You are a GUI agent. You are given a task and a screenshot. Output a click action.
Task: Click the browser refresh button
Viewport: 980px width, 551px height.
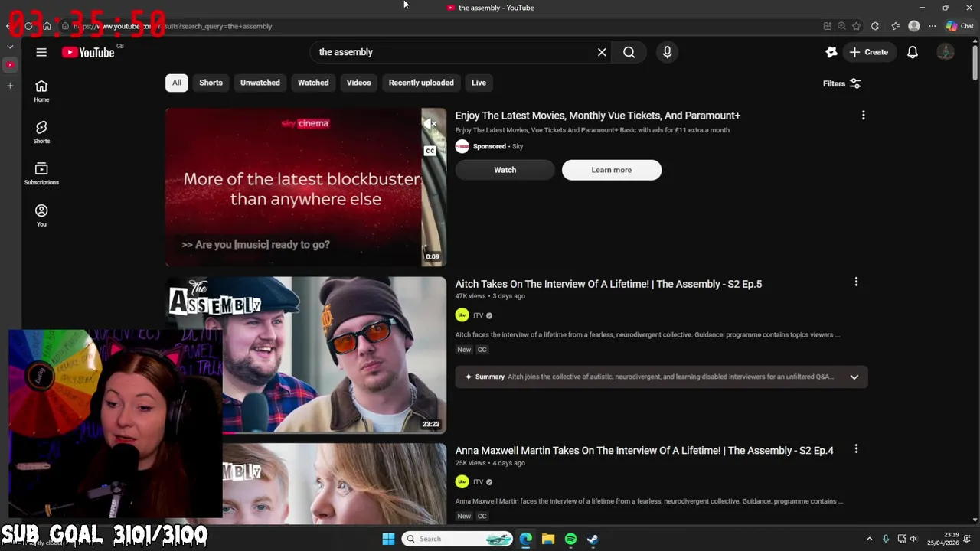28,26
